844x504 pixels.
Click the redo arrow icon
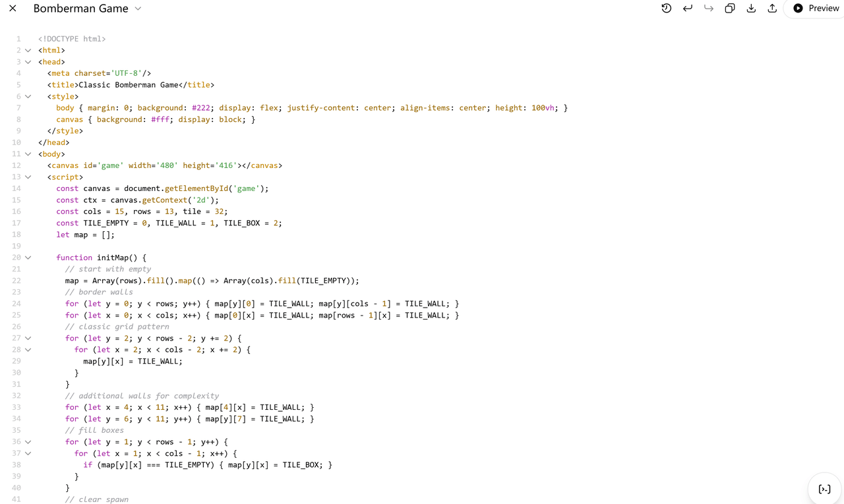tap(709, 9)
